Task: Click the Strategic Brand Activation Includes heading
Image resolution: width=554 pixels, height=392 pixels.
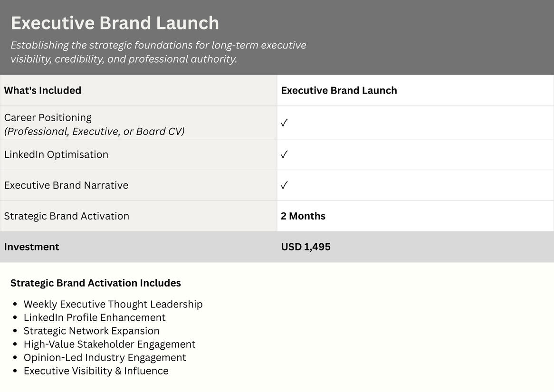Action: [96, 283]
